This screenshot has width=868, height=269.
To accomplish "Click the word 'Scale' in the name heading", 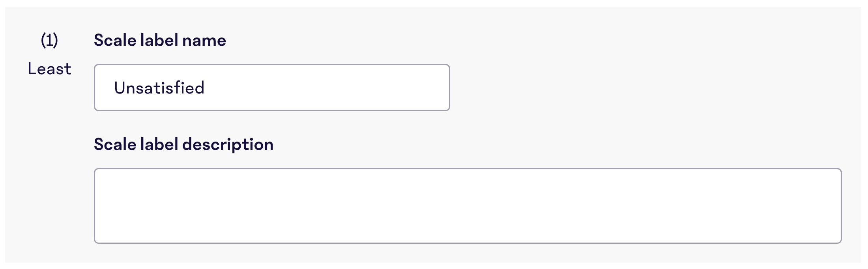I will click(115, 40).
